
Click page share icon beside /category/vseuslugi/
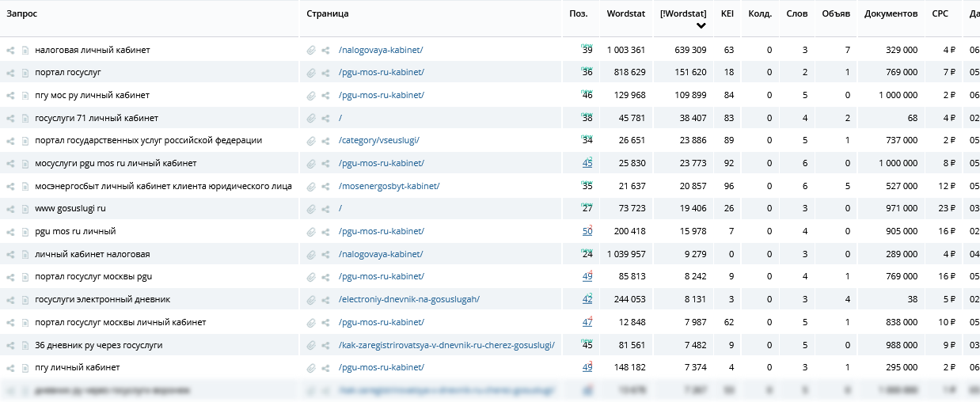click(325, 141)
